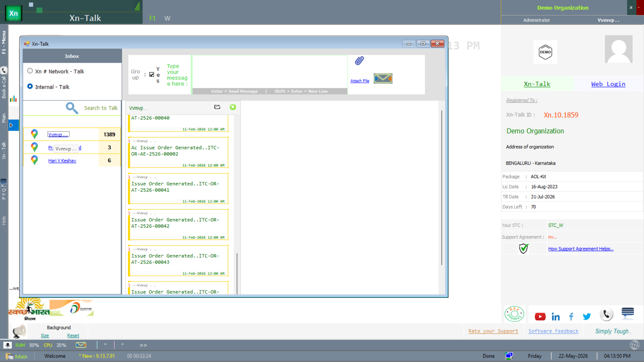The width and height of the screenshot is (644, 362).
Task: Click message mentioning OR-AE-2526-00002
Action: tap(178, 152)
